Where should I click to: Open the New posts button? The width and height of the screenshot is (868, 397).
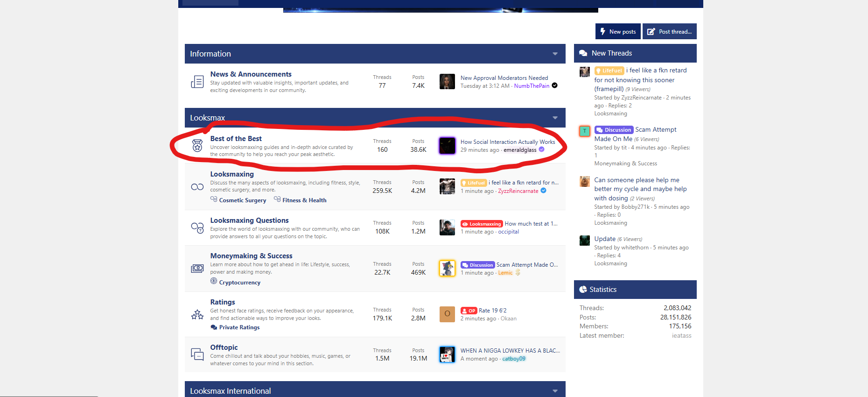(x=618, y=31)
